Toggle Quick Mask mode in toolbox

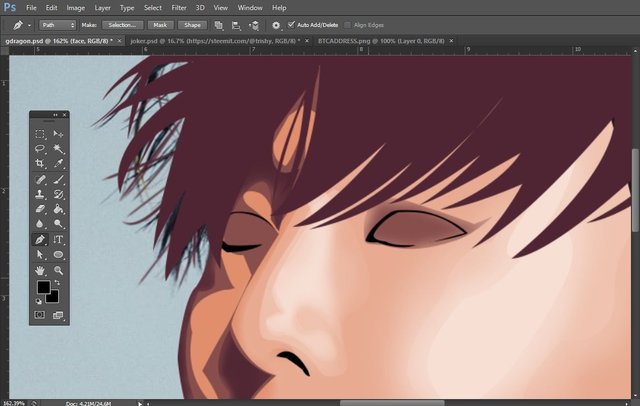(x=40, y=314)
